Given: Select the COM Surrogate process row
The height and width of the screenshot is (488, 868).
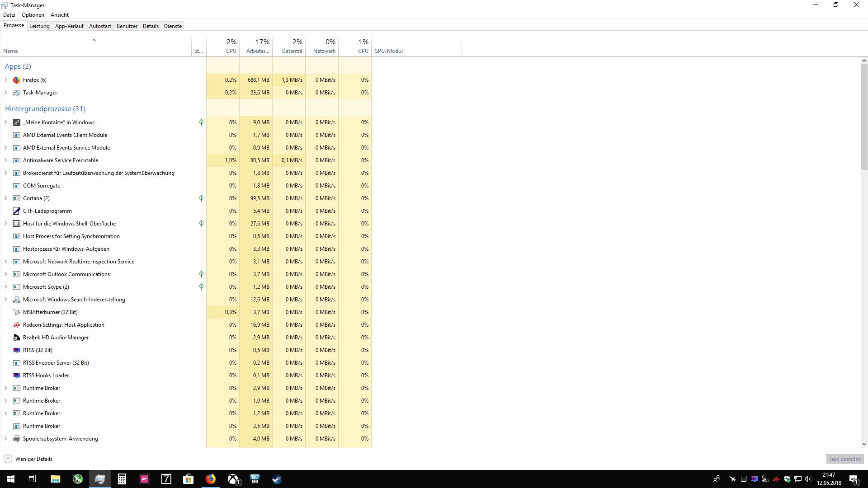Looking at the screenshot, I should pos(42,186).
